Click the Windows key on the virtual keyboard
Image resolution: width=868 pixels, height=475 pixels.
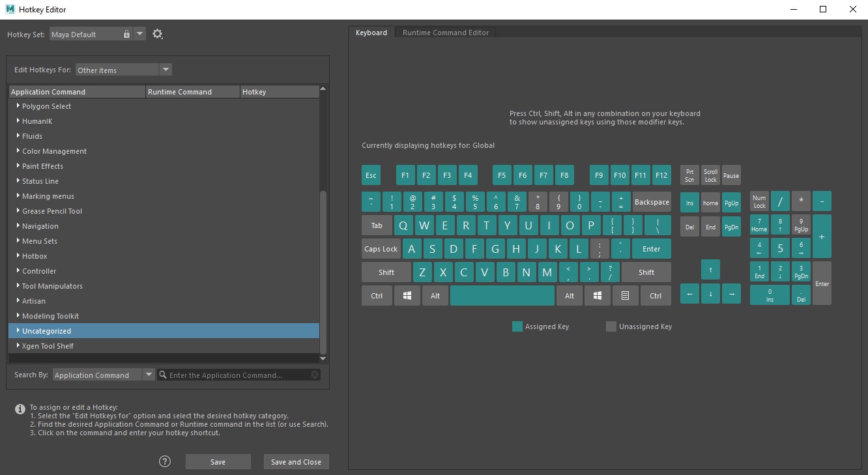[407, 295]
